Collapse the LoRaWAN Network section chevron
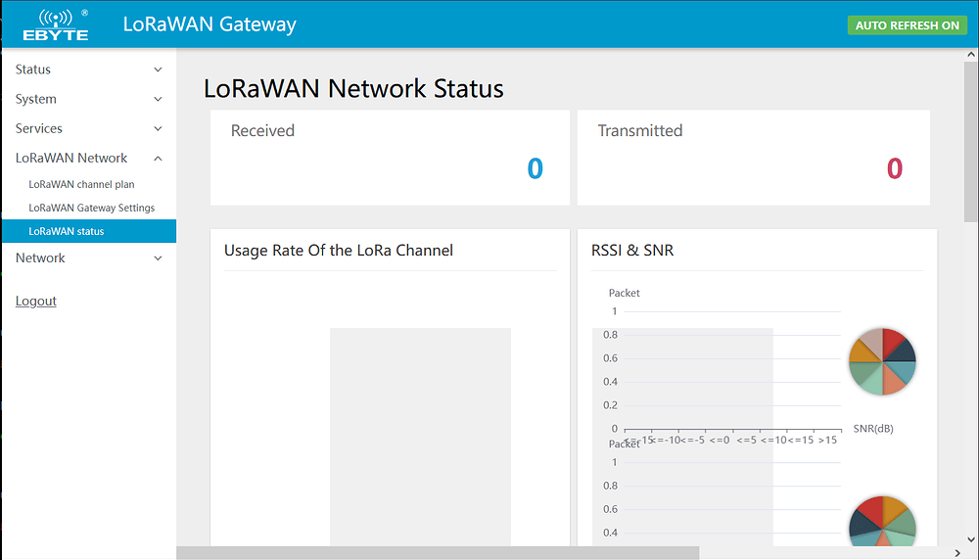 pyautogui.click(x=159, y=159)
